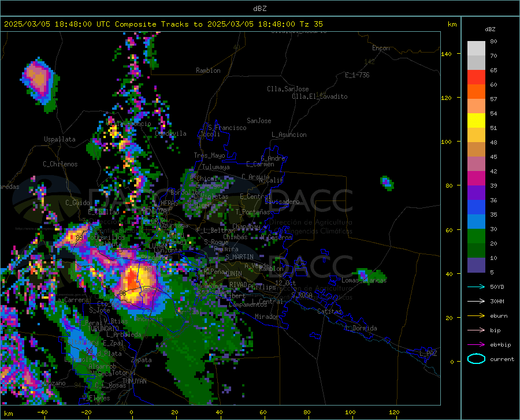
Task: Click the white 80 dBZ color swatch
Action: point(476,48)
